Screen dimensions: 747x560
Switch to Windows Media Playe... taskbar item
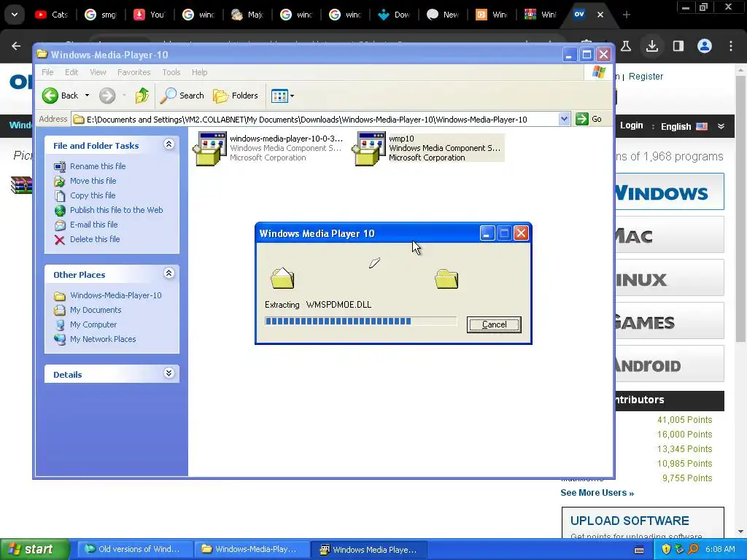point(369,550)
